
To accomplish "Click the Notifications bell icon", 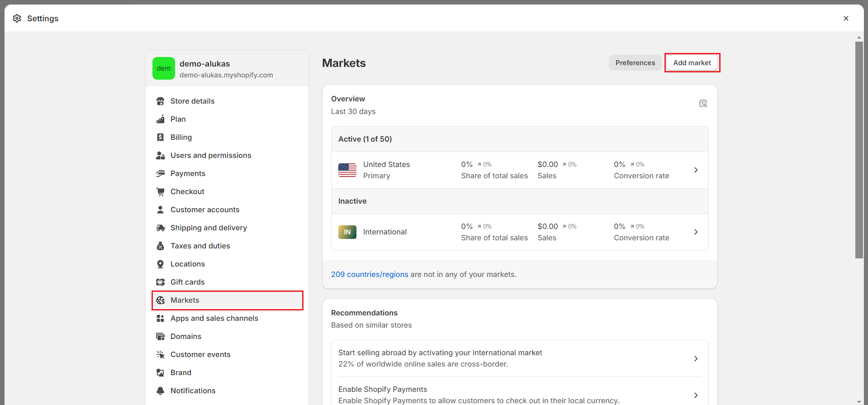I will click(160, 391).
